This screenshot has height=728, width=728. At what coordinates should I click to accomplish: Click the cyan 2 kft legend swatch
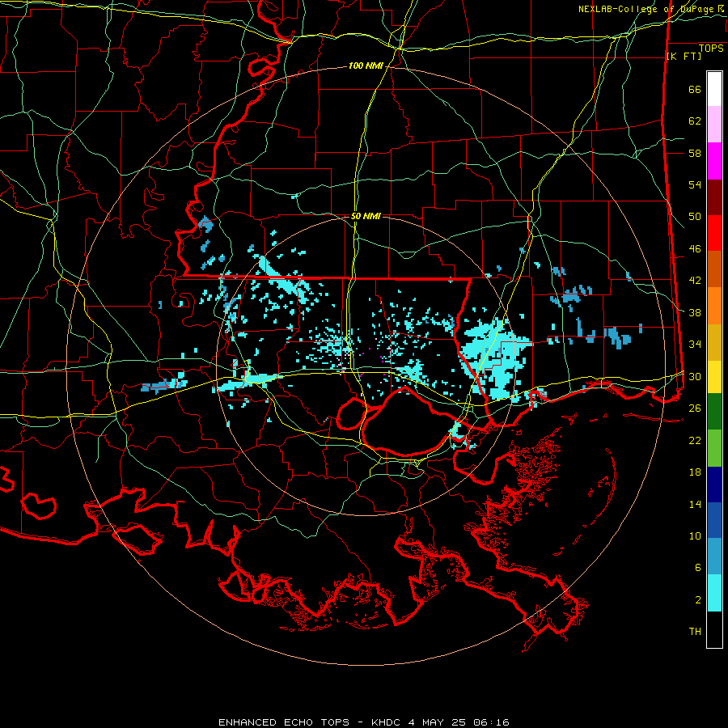coord(714,593)
